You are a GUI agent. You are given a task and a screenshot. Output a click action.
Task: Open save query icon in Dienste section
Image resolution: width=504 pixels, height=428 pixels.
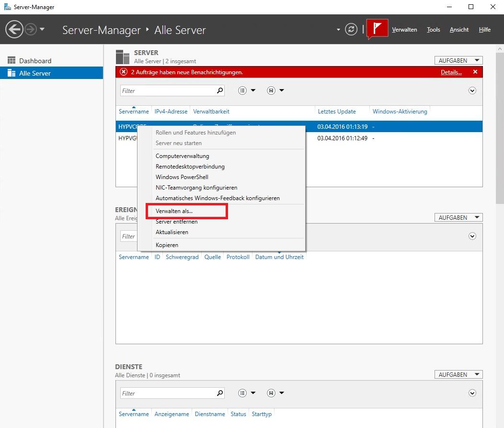coord(271,393)
